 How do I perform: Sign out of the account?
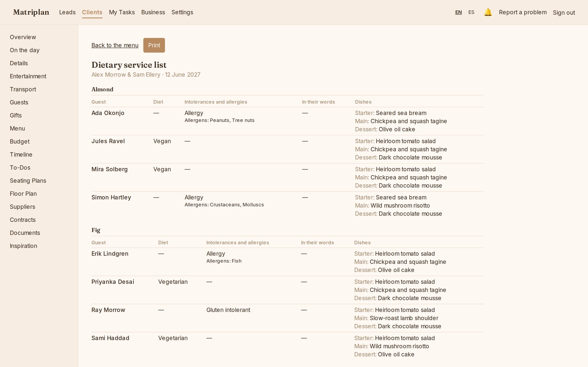point(564,12)
